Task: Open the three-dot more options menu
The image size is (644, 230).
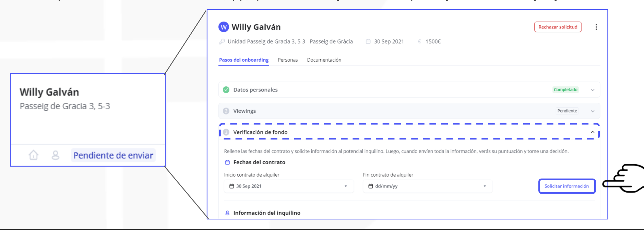Action: 596,27
